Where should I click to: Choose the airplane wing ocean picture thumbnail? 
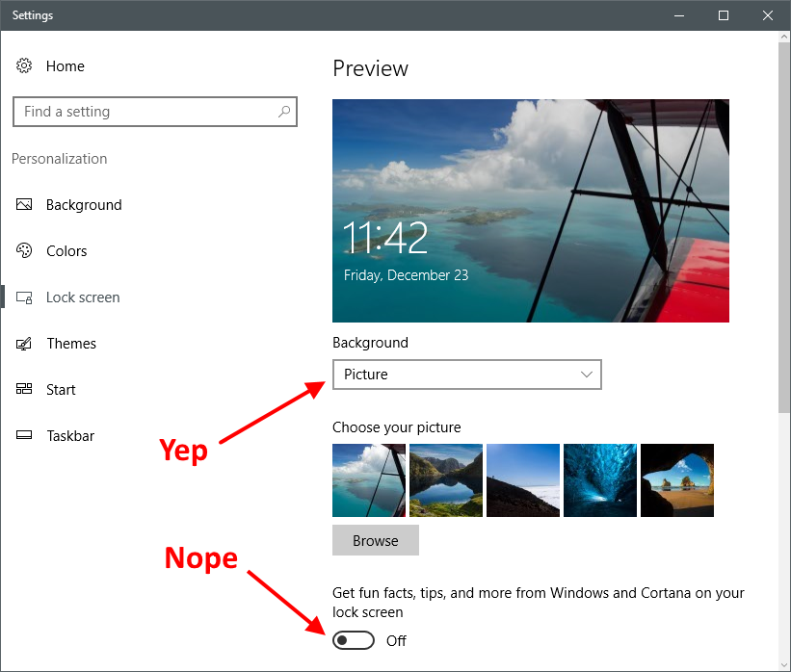pyautogui.click(x=369, y=480)
